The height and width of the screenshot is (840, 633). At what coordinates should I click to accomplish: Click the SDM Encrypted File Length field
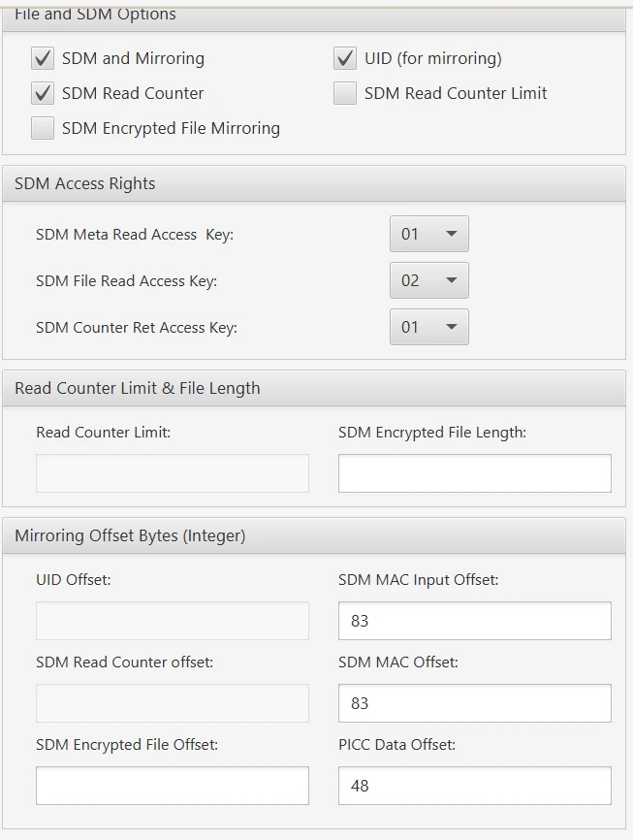coord(474,473)
